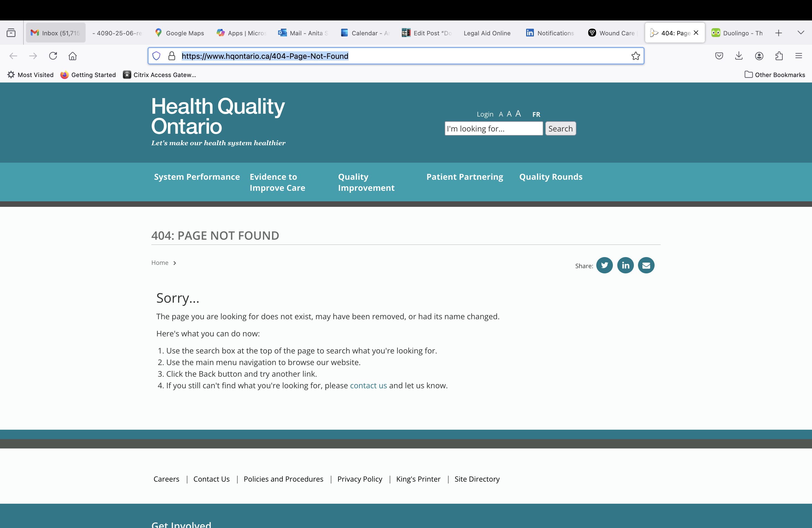This screenshot has width=812, height=528.
Task: Expand the list all tabs chevron
Action: (801, 33)
